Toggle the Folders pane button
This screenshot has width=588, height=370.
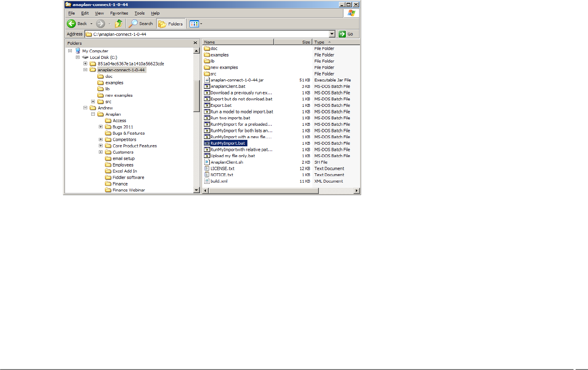pyautogui.click(x=171, y=24)
